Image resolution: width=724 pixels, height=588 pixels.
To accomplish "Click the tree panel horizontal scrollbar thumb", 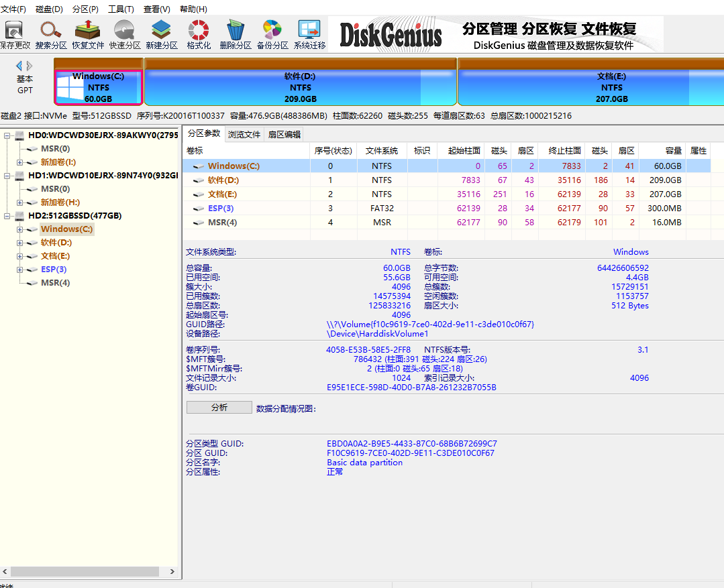I will 85,571.
